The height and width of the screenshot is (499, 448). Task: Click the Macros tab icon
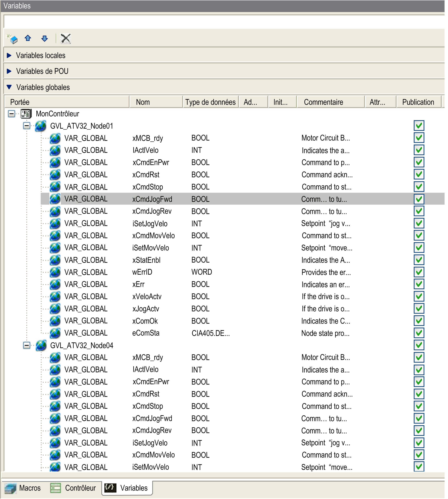[11, 488]
